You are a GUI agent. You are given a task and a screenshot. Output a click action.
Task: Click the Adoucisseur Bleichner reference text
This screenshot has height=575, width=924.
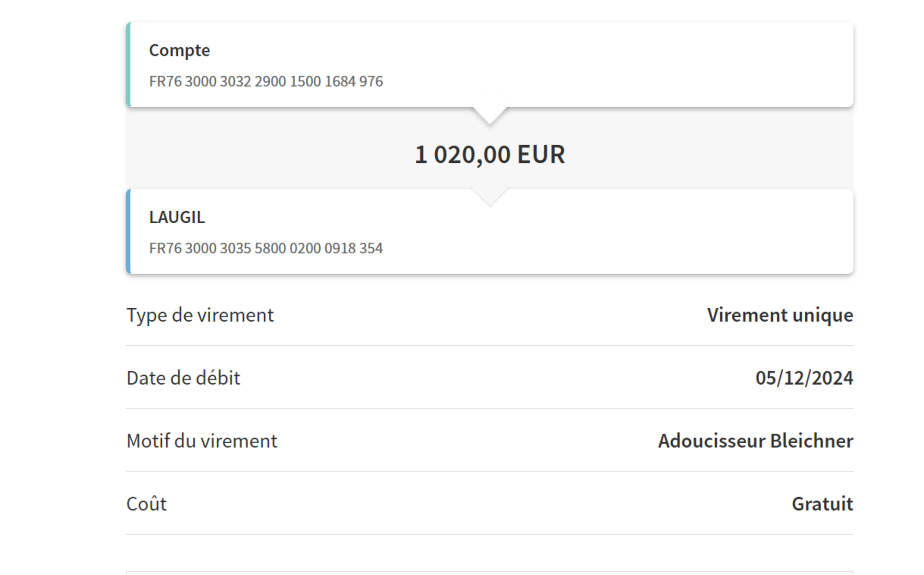click(755, 441)
